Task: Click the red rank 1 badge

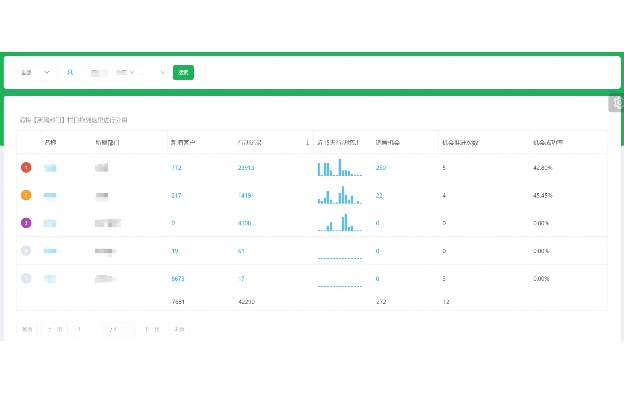Action: click(x=26, y=167)
